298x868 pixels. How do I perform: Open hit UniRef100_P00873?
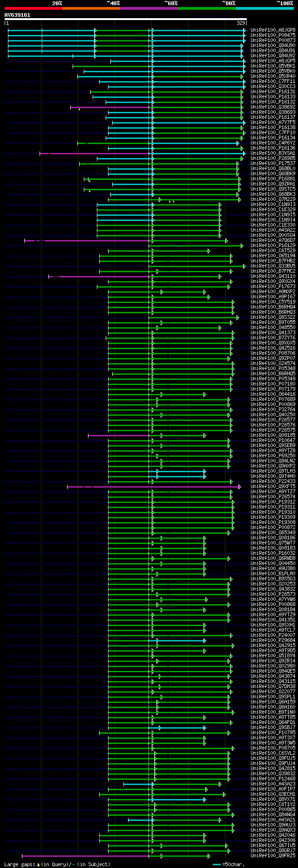coord(273,40)
